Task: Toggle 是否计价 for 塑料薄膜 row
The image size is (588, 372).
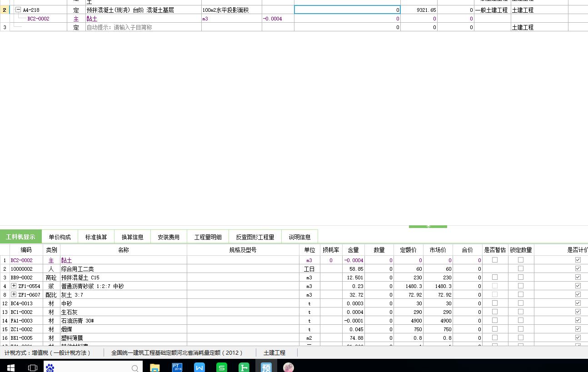Action: pyautogui.click(x=578, y=337)
